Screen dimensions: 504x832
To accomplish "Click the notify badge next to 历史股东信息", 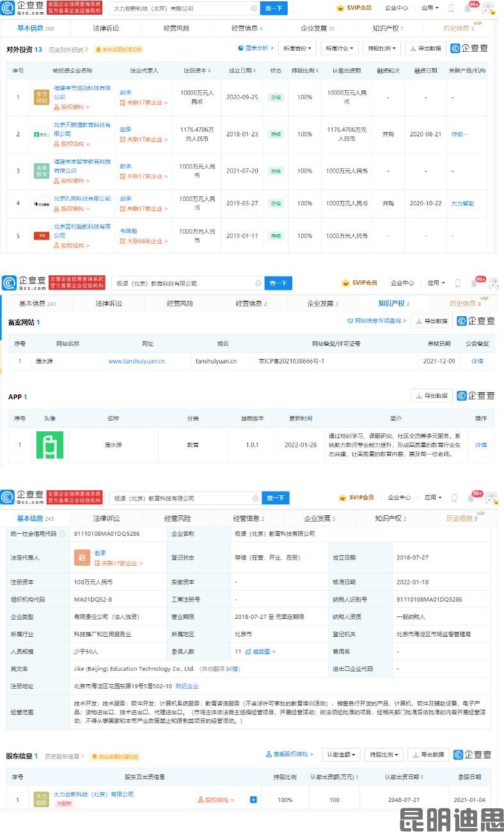I will tap(114, 756).
